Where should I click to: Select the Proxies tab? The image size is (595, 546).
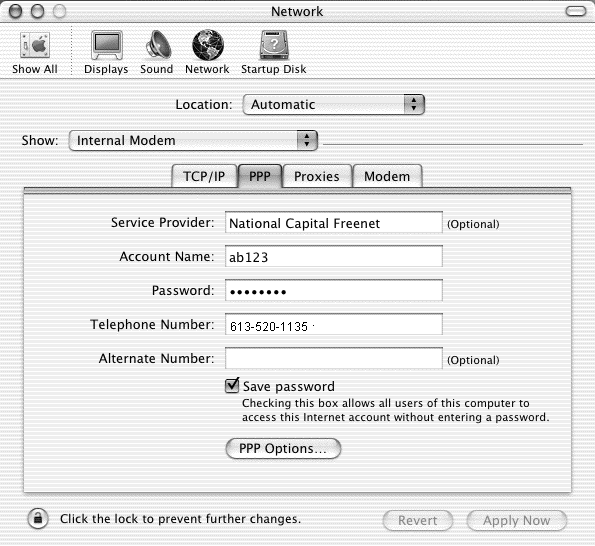pos(317,176)
